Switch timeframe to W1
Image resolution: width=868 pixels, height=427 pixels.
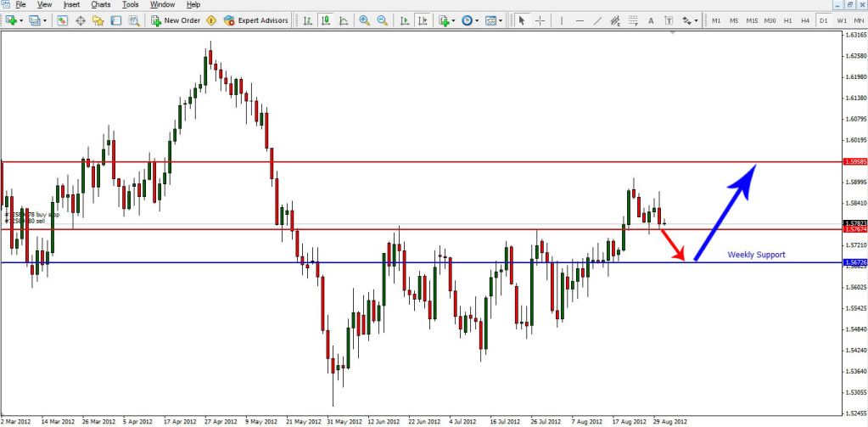tap(842, 20)
